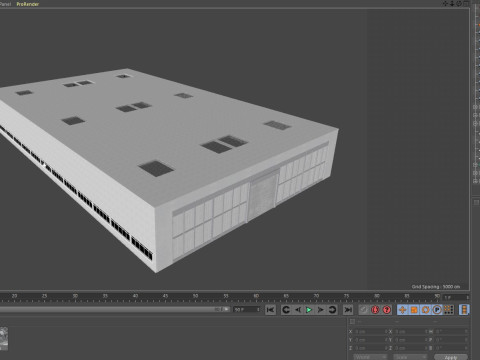Click the Y position field
Viewport: 480px width, 360px height.
coord(370,340)
